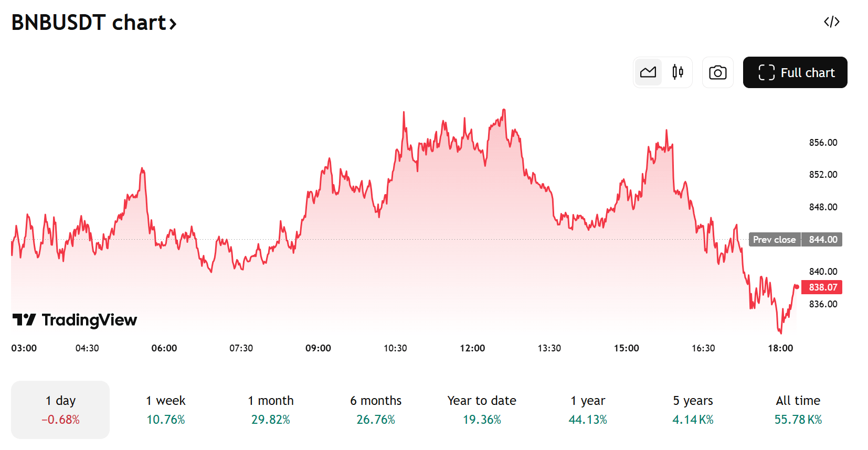Image resolution: width=868 pixels, height=450 pixels.
Task: Choose the Year to date range
Action: point(482,410)
